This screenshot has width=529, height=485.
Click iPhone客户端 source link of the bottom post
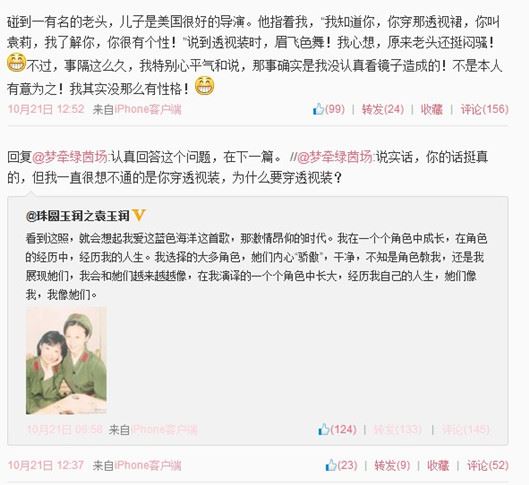click(x=148, y=465)
